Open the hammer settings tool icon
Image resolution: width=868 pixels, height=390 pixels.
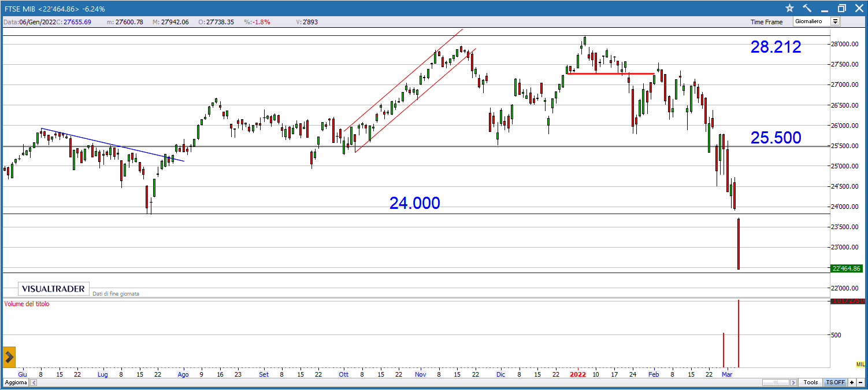click(x=807, y=9)
